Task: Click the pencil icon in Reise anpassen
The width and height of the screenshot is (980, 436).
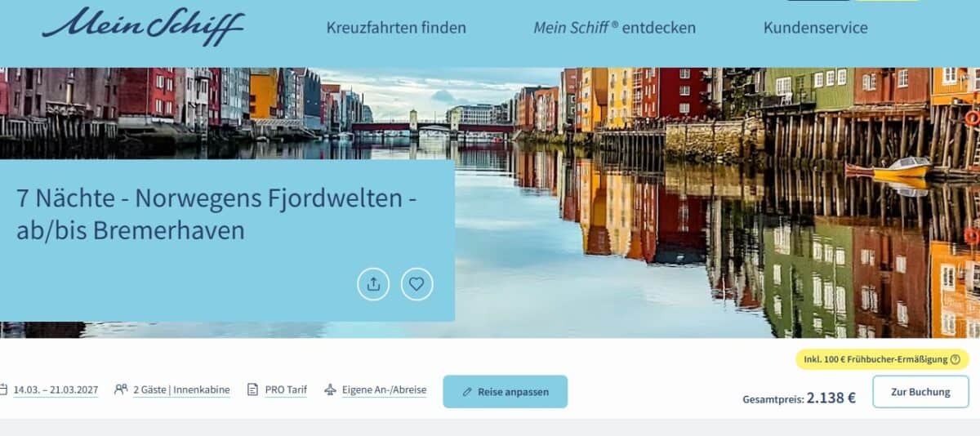Action: [x=467, y=392]
